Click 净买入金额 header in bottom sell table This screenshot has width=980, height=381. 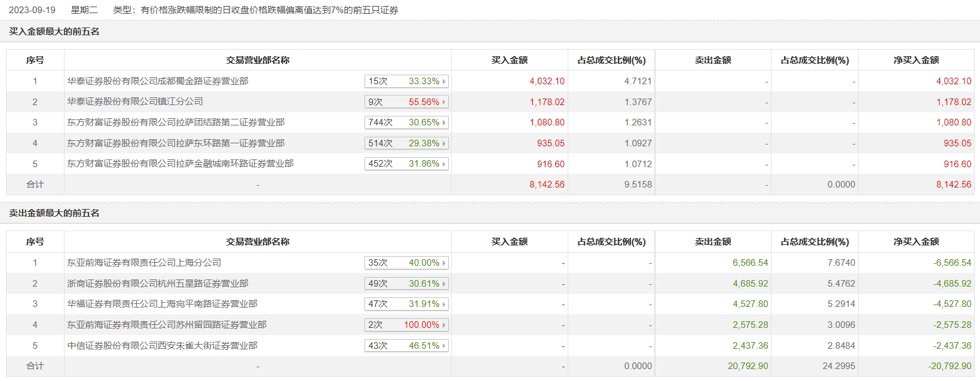(916, 242)
